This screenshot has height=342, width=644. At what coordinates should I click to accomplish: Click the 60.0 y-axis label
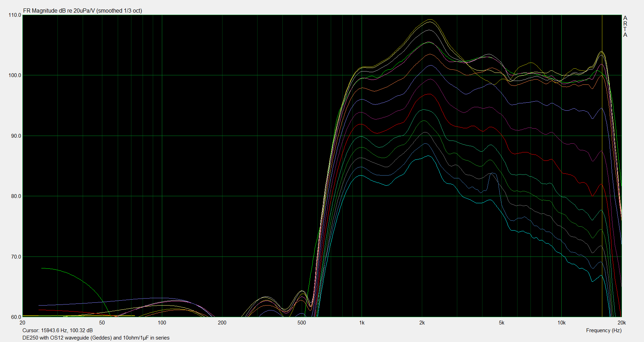16,317
